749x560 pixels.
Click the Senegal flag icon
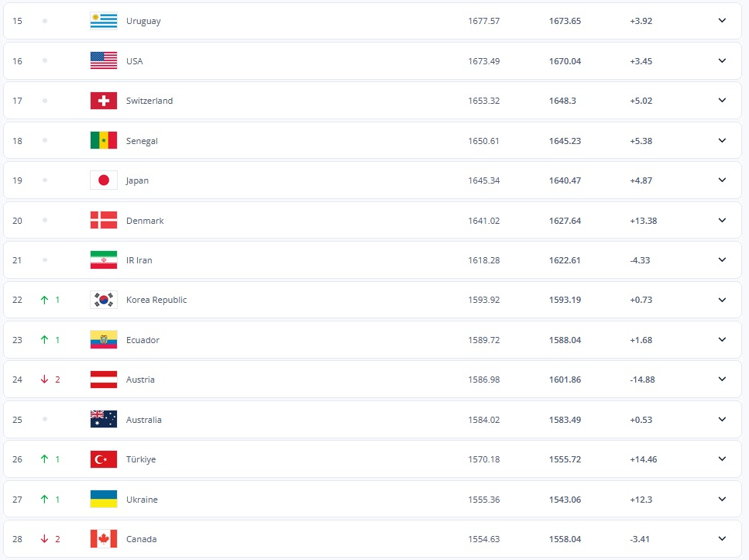click(103, 141)
